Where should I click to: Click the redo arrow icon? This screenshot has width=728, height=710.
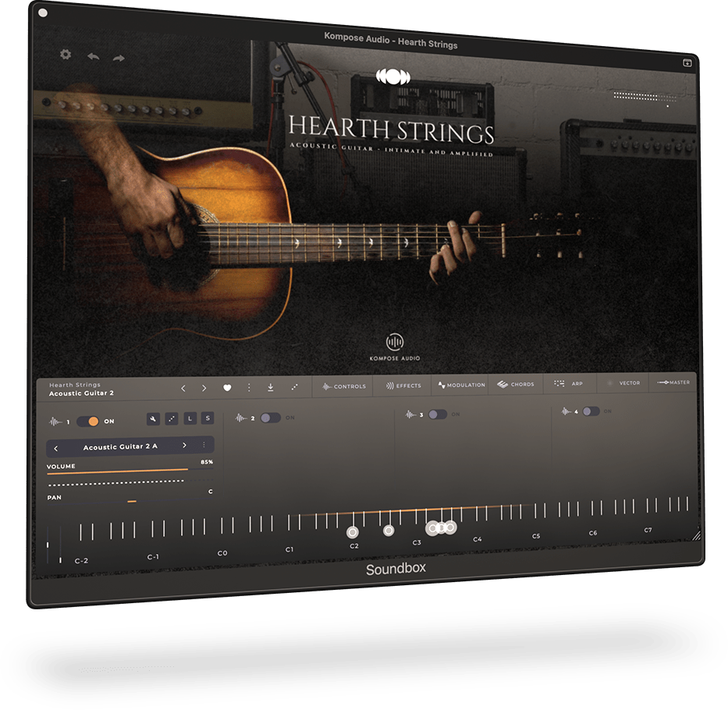pyautogui.click(x=119, y=58)
